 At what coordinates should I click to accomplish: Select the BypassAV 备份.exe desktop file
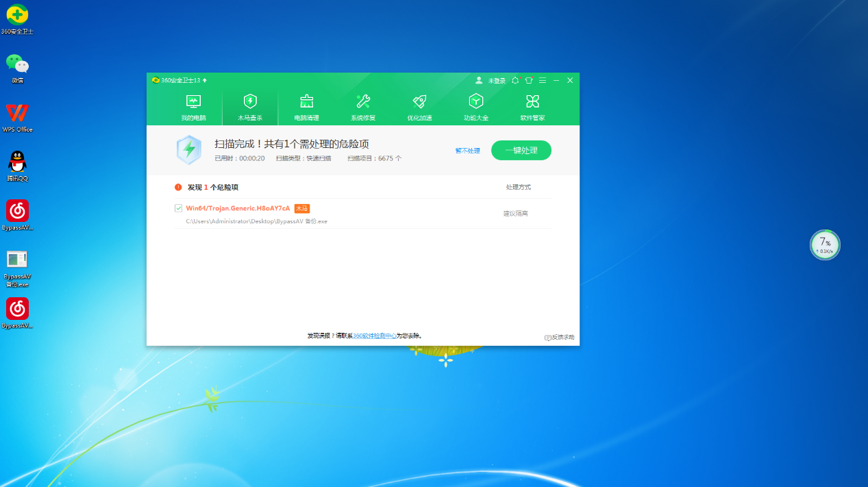pyautogui.click(x=17, y=269)
